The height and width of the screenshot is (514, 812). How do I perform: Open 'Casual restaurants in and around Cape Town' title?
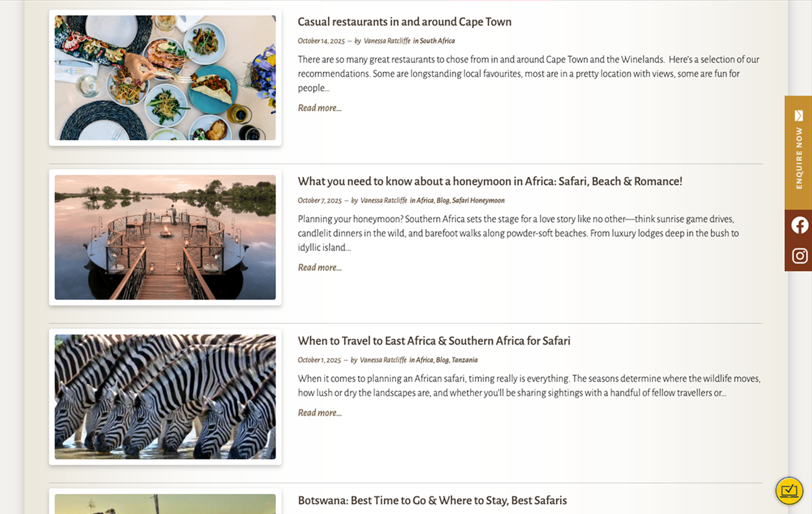(x=405, y=22)
